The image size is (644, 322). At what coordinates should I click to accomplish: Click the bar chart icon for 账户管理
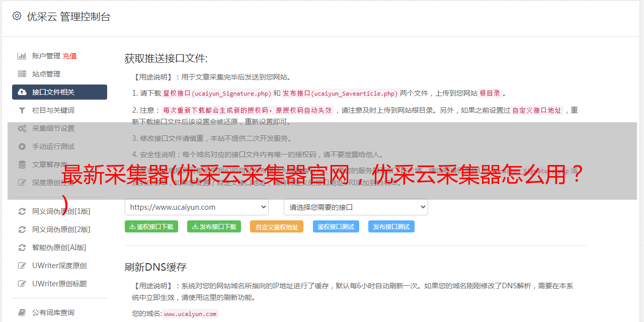tap(22, 56)
